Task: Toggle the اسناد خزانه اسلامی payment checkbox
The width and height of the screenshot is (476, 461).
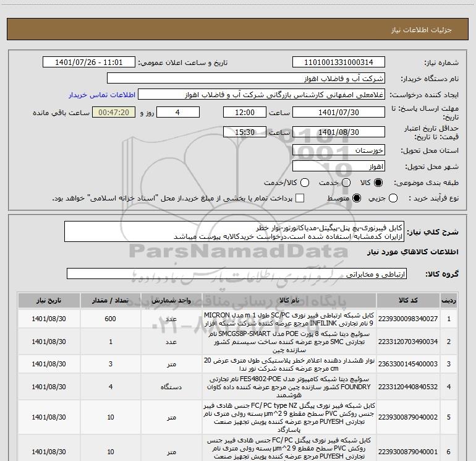Action: point(300,198)
